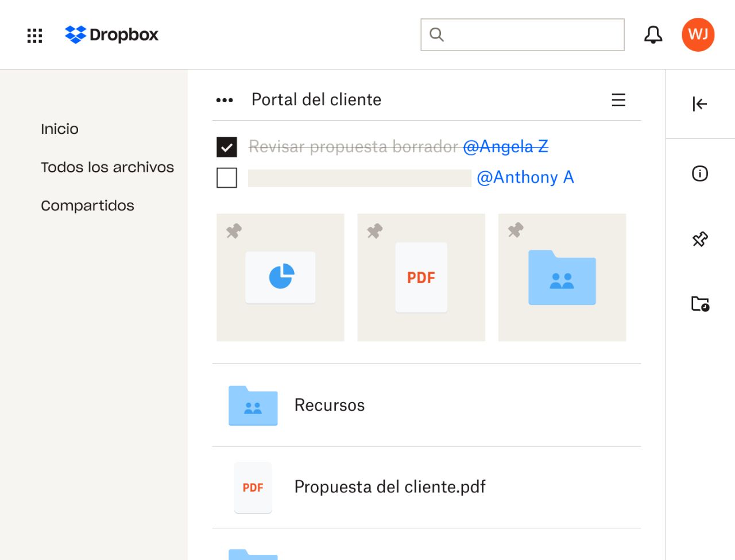Click the pin icon in the right sidebar

(x=699, y=239)
